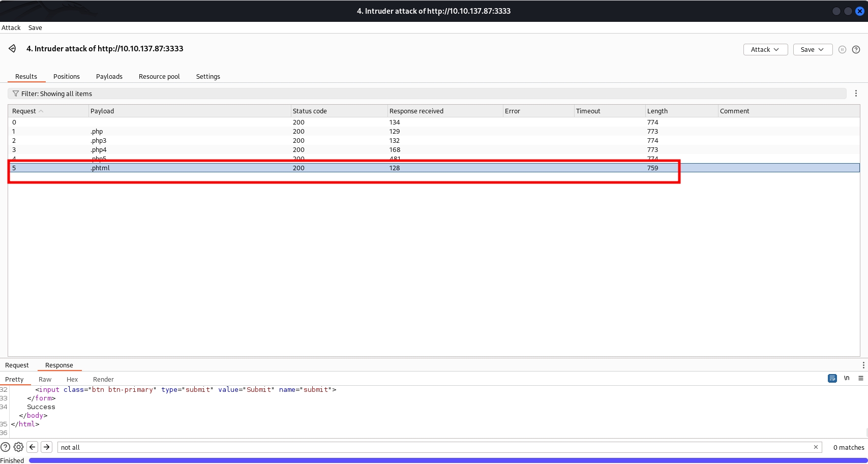Open the Attack menu in menu bar
The height and width of the screenshot is (464, 868).
[11, 28]
